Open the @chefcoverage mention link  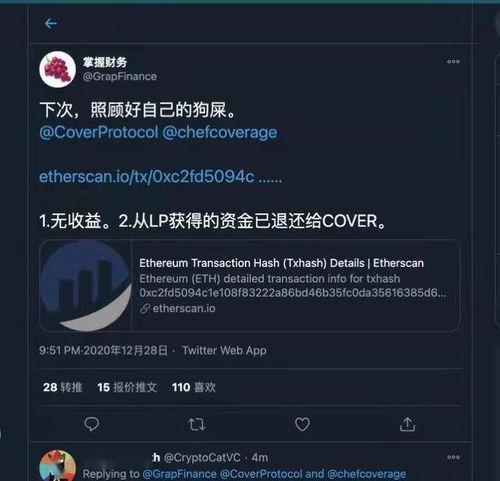220,132
